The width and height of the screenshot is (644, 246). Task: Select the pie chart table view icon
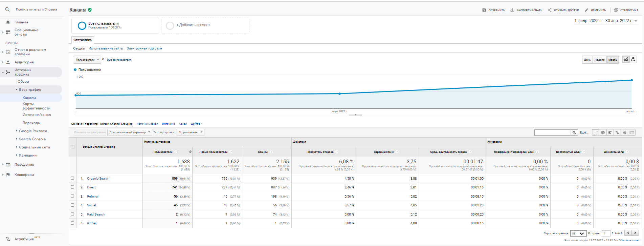603,132
